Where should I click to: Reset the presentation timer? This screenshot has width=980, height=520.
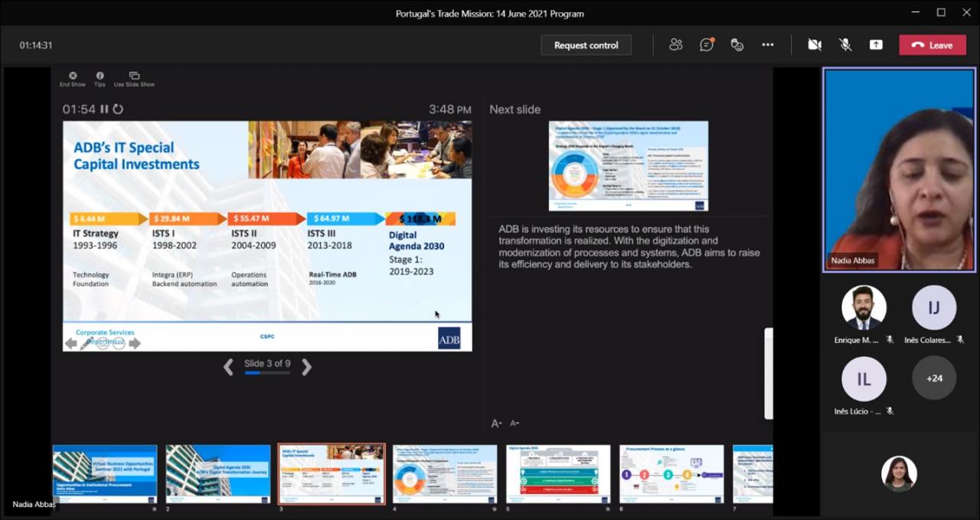(118, 110)
